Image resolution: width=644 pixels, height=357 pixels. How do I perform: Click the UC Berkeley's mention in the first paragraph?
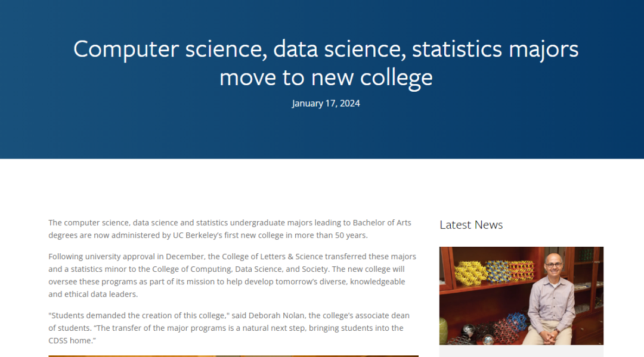tap(197, 235)
